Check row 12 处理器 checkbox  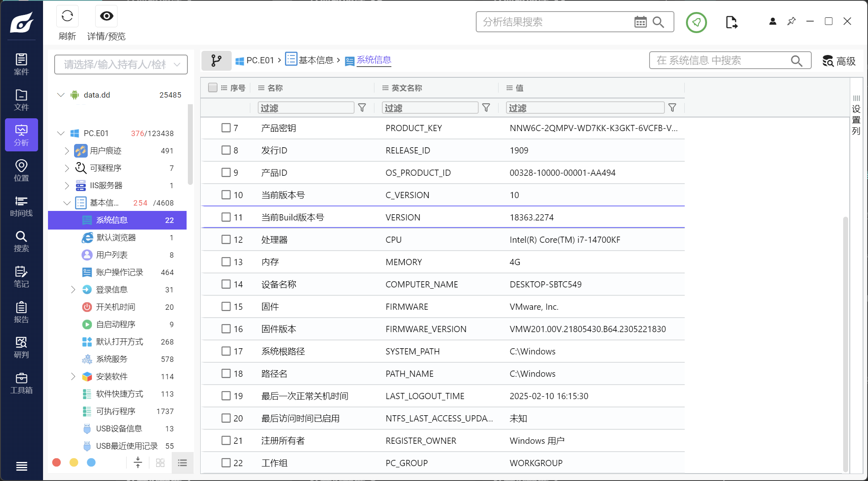pyautogui.click(x=226, y=239)
